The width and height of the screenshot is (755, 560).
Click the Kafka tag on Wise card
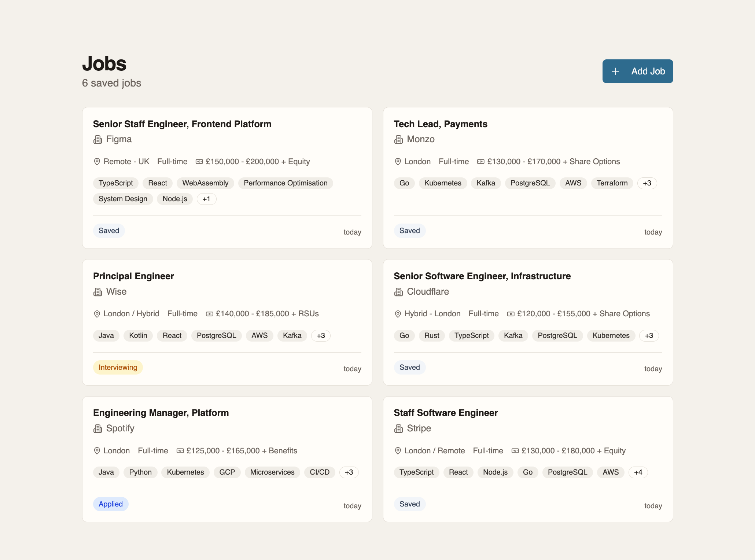(x=292, y=336)
